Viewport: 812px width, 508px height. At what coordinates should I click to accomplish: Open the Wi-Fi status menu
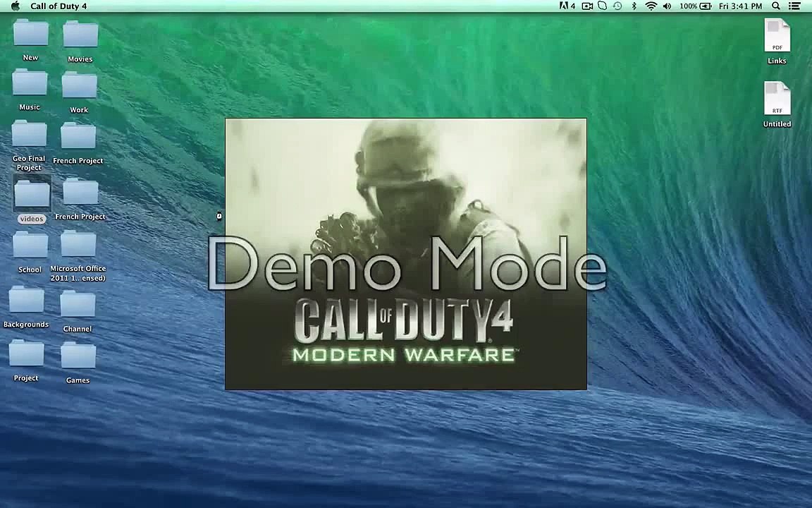(651, 6)
